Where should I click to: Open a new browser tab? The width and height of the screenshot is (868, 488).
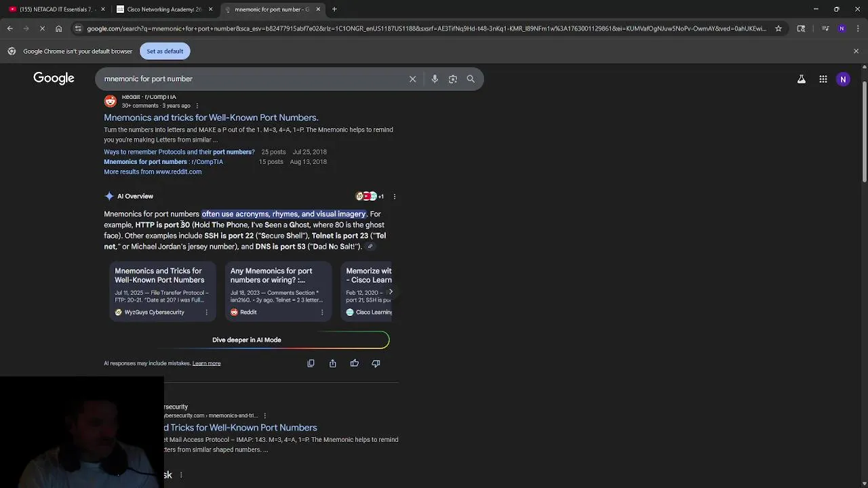[x=334, y=9]
